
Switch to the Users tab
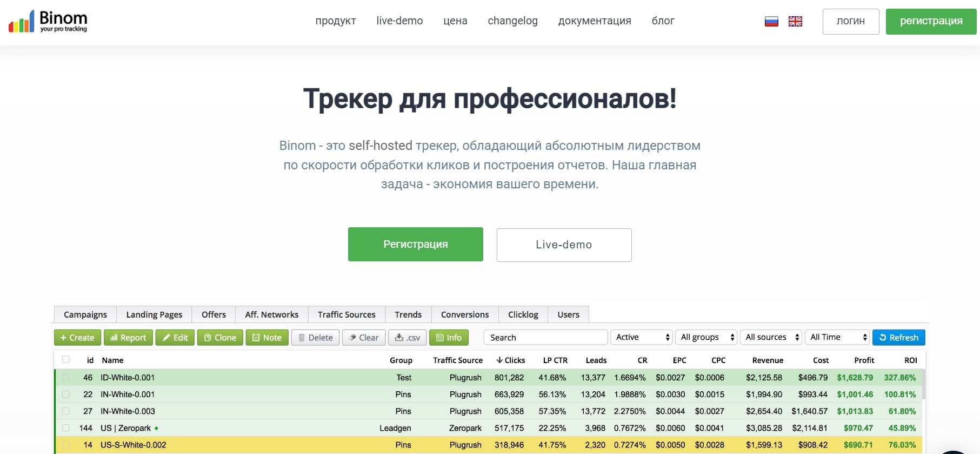click(569, 314)
